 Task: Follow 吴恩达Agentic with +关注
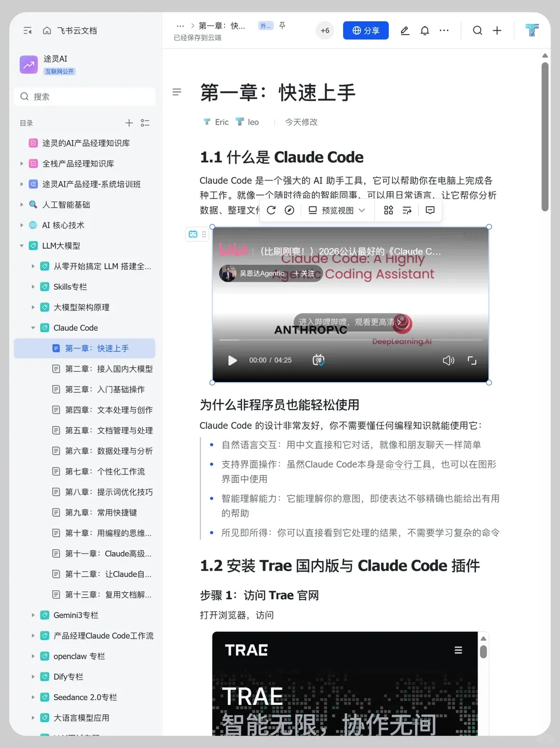click(304, 273)
